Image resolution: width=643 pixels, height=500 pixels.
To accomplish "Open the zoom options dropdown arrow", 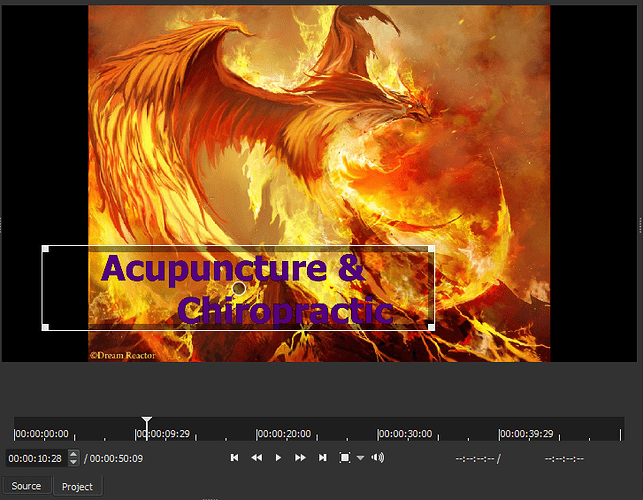I will pos(360,458).
